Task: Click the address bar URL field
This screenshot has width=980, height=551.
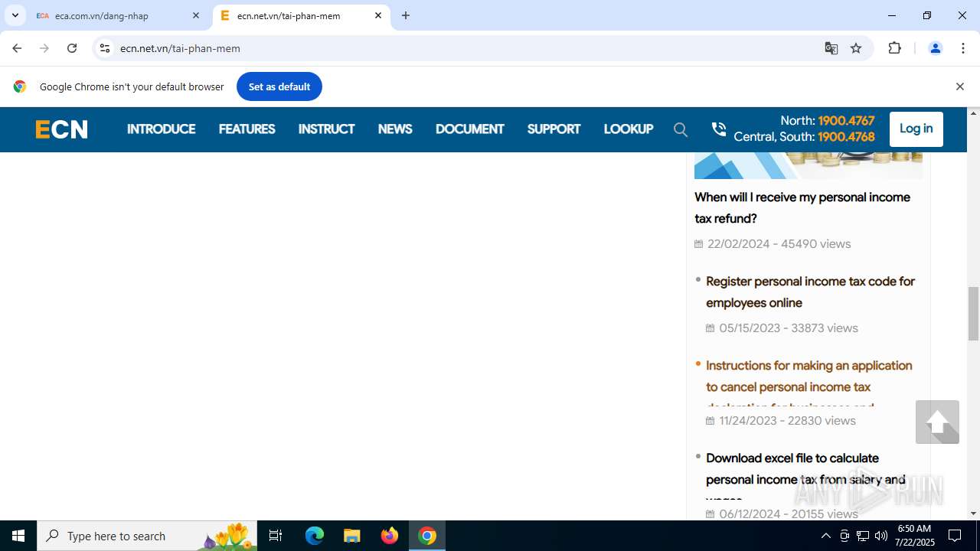Action: (459, 48)
